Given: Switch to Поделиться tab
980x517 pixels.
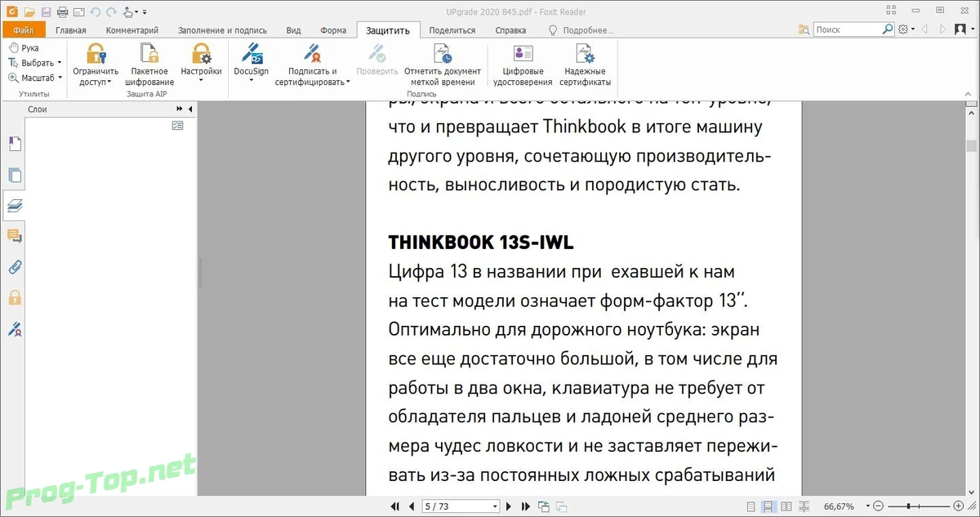Looking at the screenshot, I should pos(452,30).
